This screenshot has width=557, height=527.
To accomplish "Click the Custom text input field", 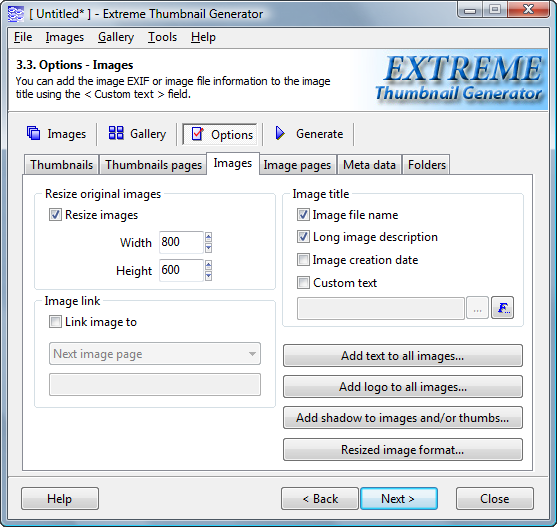I will [x=381, y=308].
